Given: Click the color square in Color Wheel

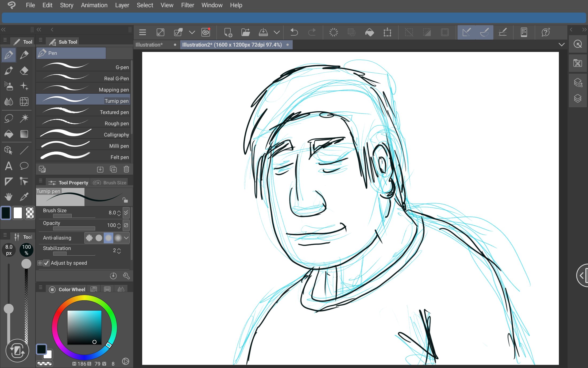Looking at the screenshot, I should click(84, 327).
